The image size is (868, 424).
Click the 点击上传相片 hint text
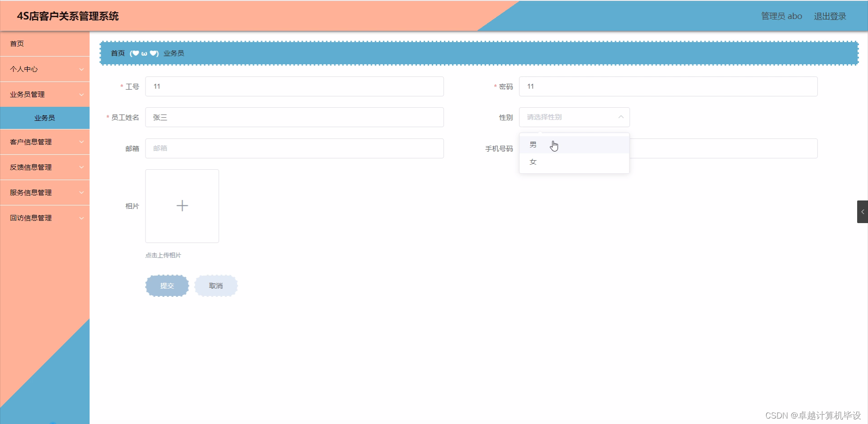(x=163, y=255)
